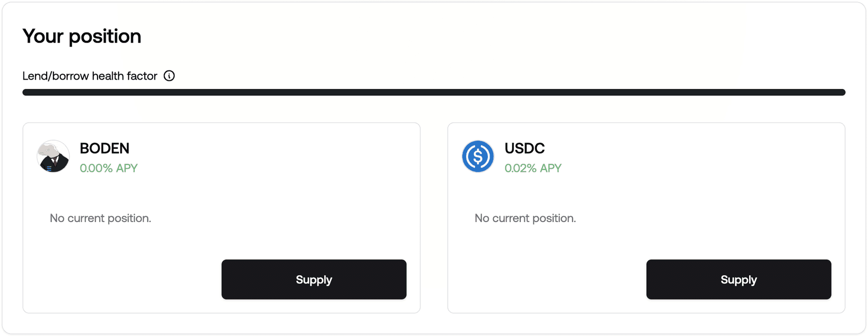
Task: Click the Your position heading
Action: point(82,36)
